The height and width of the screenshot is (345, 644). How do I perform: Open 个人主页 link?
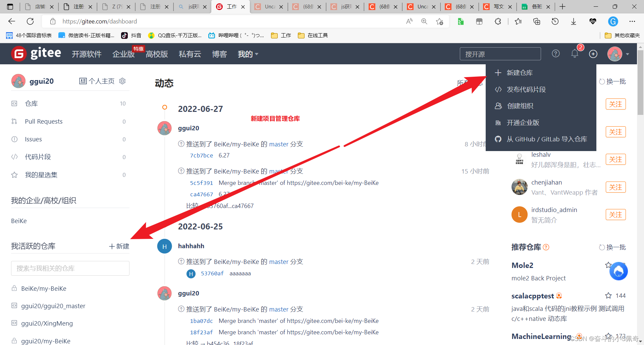[x=97, y=81]
